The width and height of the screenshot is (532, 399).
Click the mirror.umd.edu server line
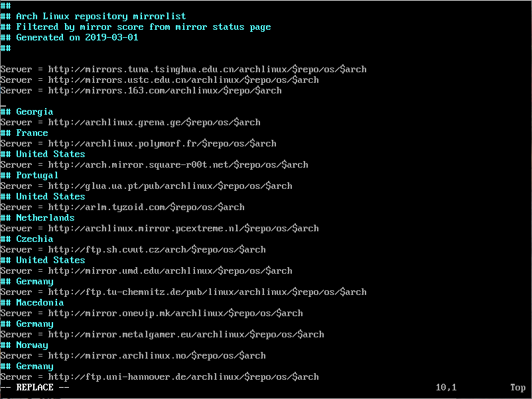(146, 271)
